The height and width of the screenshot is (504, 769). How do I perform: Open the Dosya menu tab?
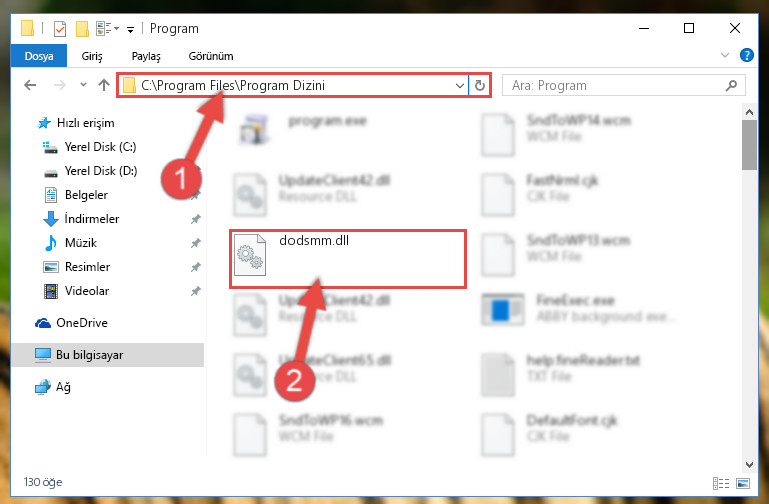pyautogui.click(x=39, y=56)
